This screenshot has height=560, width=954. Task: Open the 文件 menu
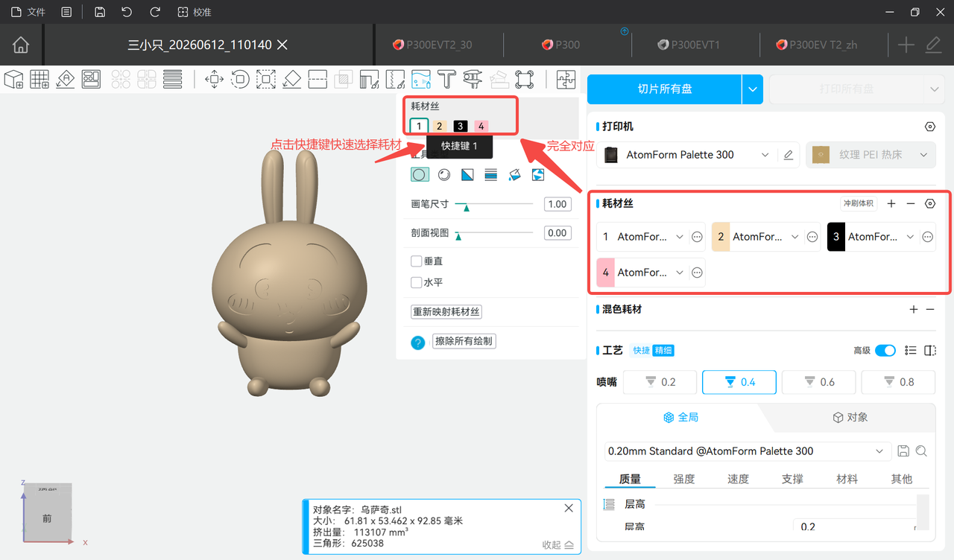(28, 12)
